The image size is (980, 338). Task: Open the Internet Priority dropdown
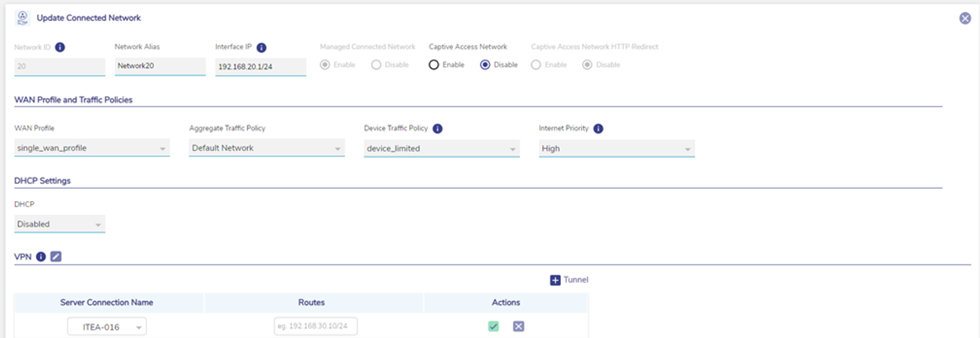tap(616, 148)
